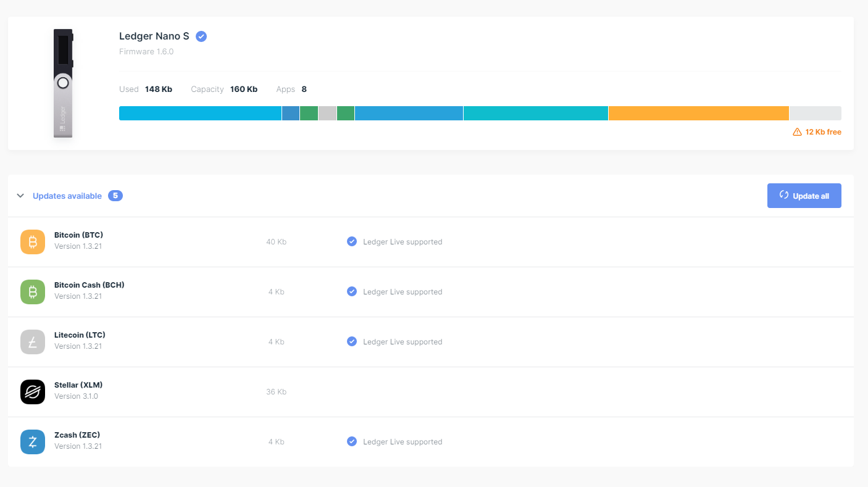Select the Bitcoin (BTC) app name
Screen dimensions: 868x487
tap(78, 235)
